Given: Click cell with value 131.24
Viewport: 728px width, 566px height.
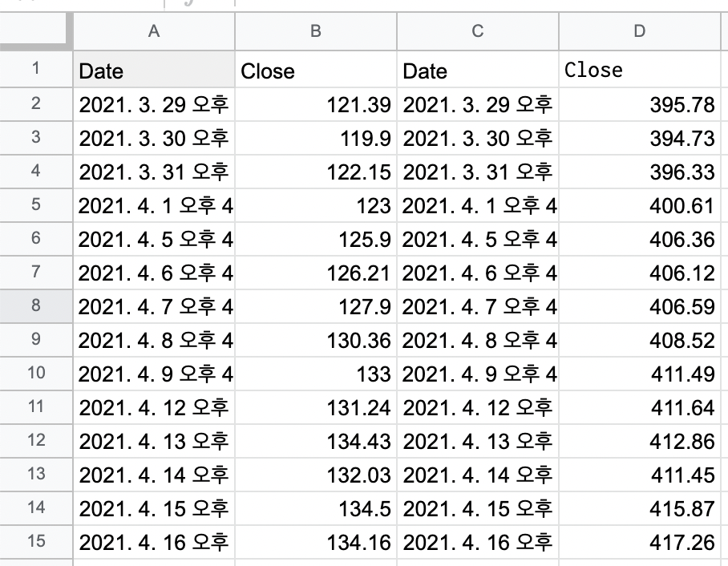Looking at the screenshot, I should (316, 407).
